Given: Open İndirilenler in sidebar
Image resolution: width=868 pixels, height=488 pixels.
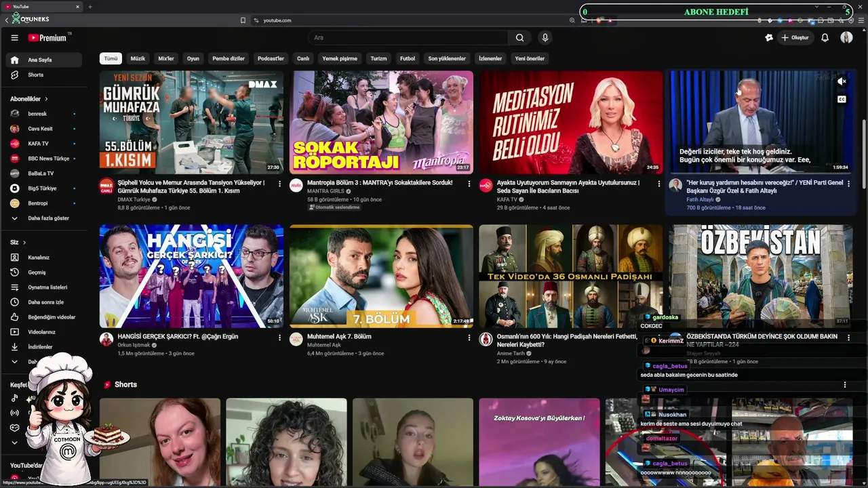Looking at the screenshot, I should (x=44, y=347).
